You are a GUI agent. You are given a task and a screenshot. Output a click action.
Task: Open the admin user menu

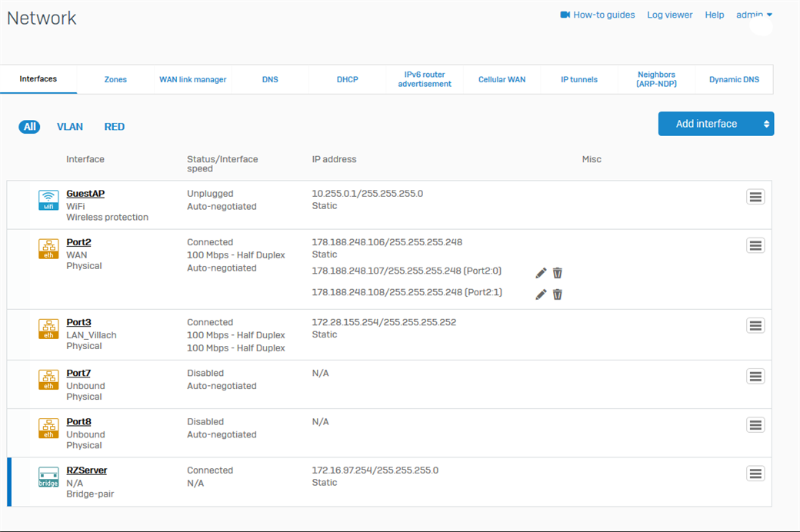click(x=754, y=15)
